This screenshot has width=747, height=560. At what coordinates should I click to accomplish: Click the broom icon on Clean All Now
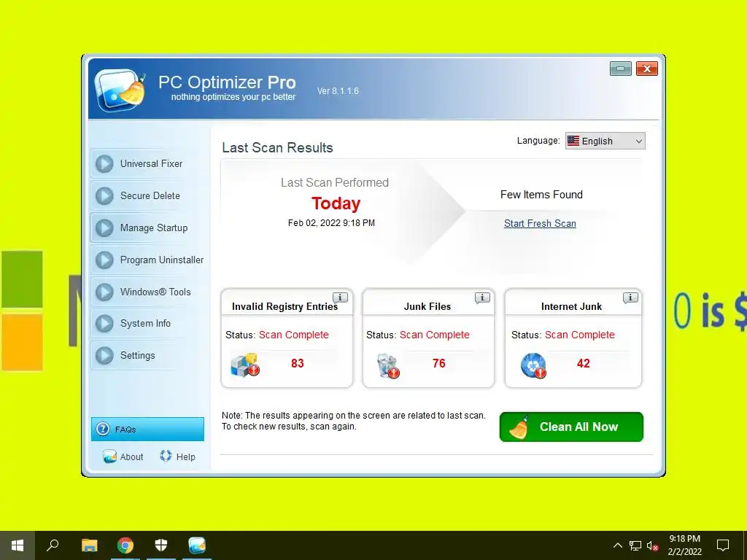click(519, 427)
